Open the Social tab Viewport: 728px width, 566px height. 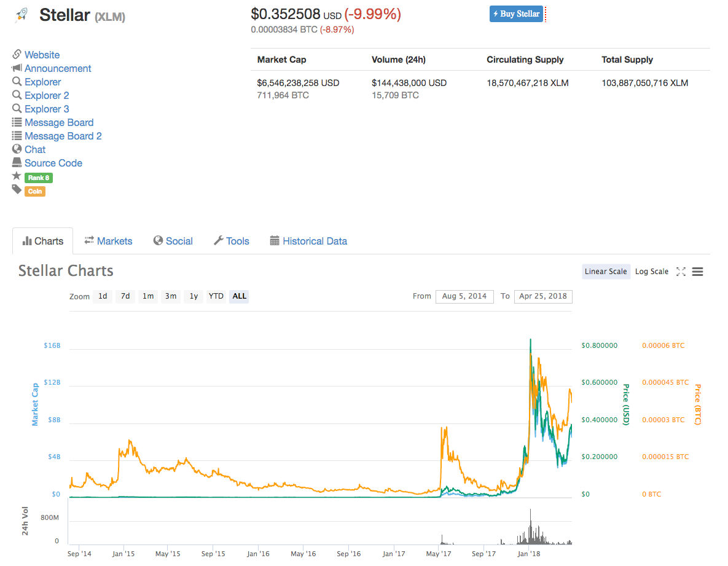click(x=173, y=241)
